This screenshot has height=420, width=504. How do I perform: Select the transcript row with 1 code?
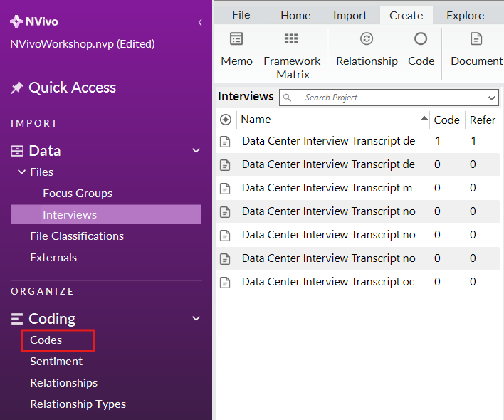pyautogui.click(x=358, y=141)
